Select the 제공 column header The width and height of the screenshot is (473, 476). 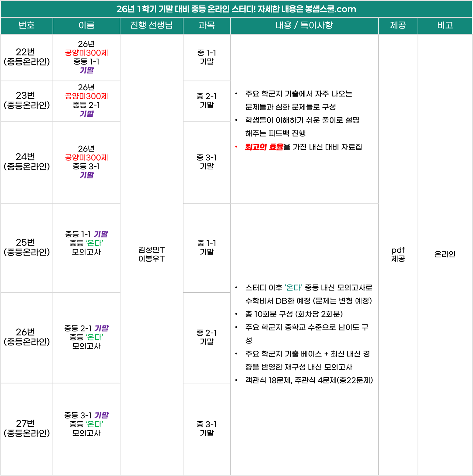398,26
